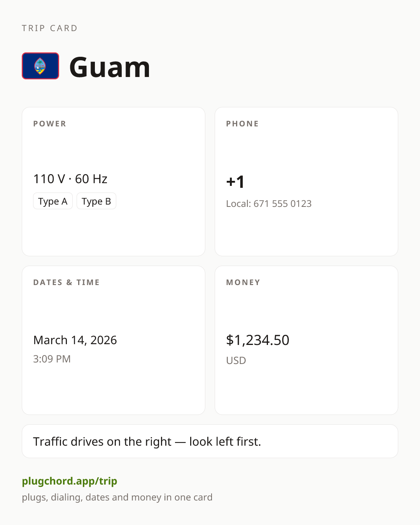Image resolution: width=420 pixels, height=525 pixels.
Task: Click the DATES & TIME card heading
Action: pos(66,282)
